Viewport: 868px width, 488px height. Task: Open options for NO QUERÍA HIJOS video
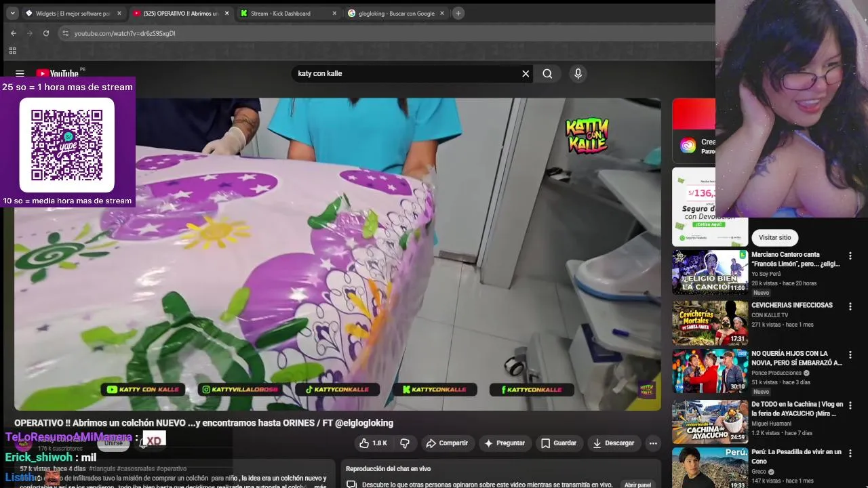coord(850,355)
